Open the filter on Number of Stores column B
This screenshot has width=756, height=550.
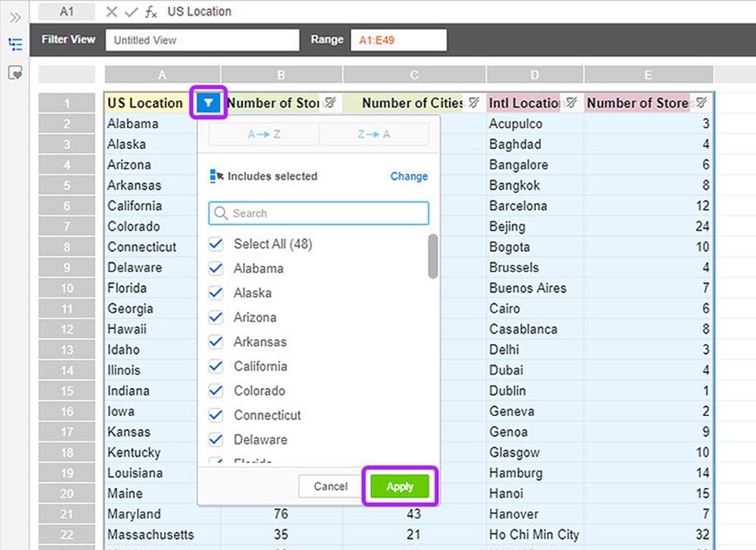tap(330, 102)
